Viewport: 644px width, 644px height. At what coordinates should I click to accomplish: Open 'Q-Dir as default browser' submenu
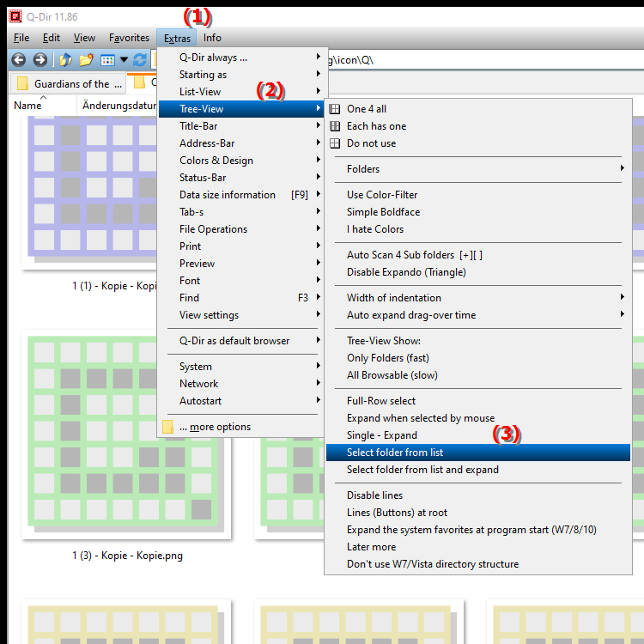[242, 341]
